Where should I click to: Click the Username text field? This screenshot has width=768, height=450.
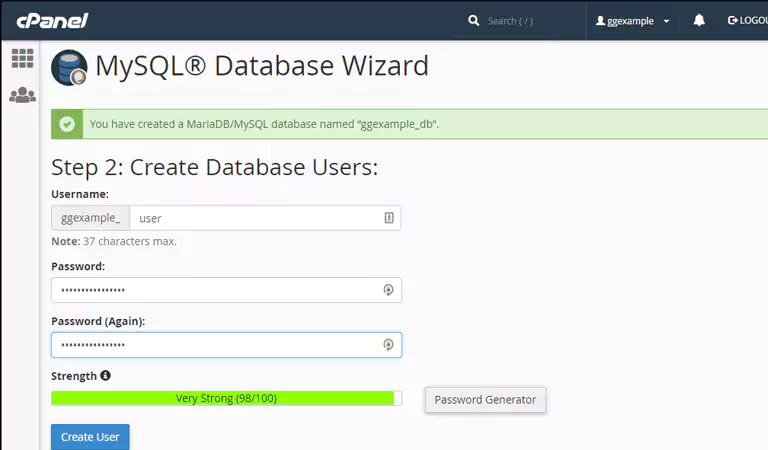click(x=255, y=218)
